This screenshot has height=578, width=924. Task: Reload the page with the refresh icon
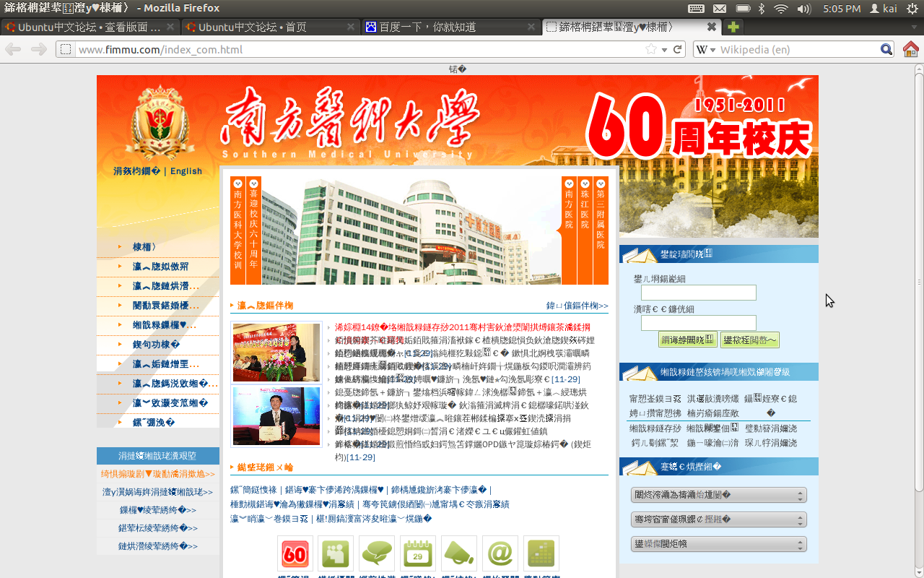[x=678, y=49]
